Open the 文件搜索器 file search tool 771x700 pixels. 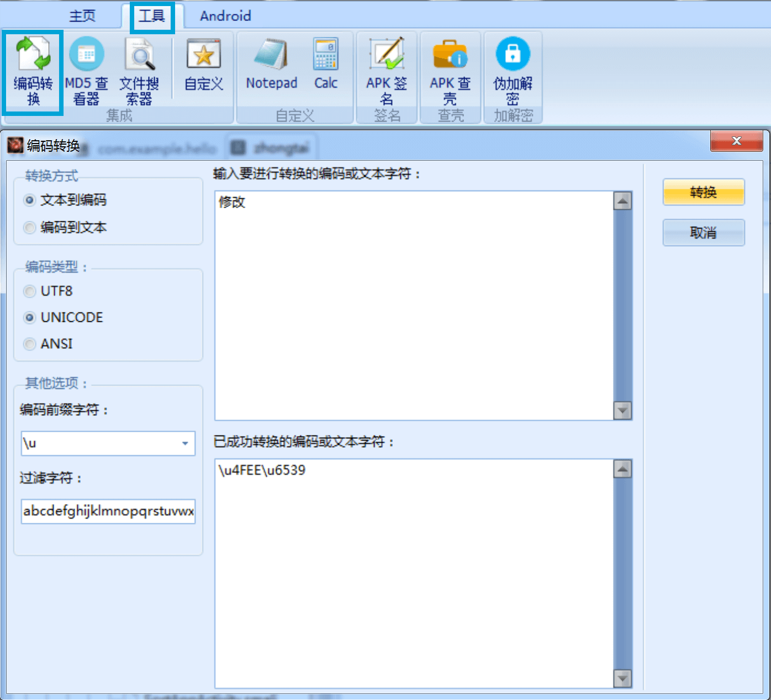click(139, 72)
